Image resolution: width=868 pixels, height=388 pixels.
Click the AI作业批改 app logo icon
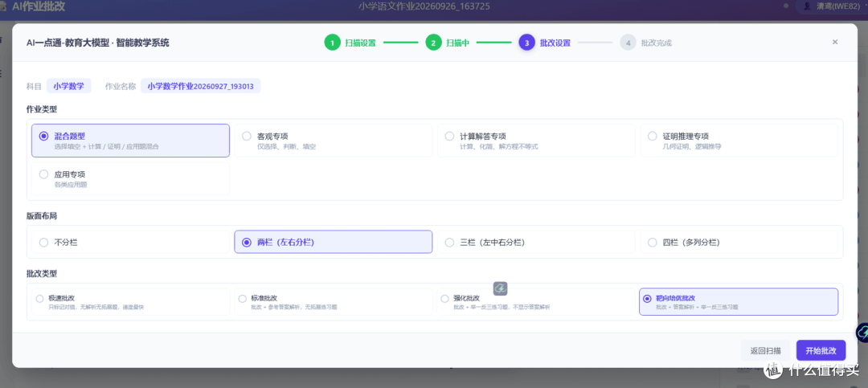tap(2, 6)
